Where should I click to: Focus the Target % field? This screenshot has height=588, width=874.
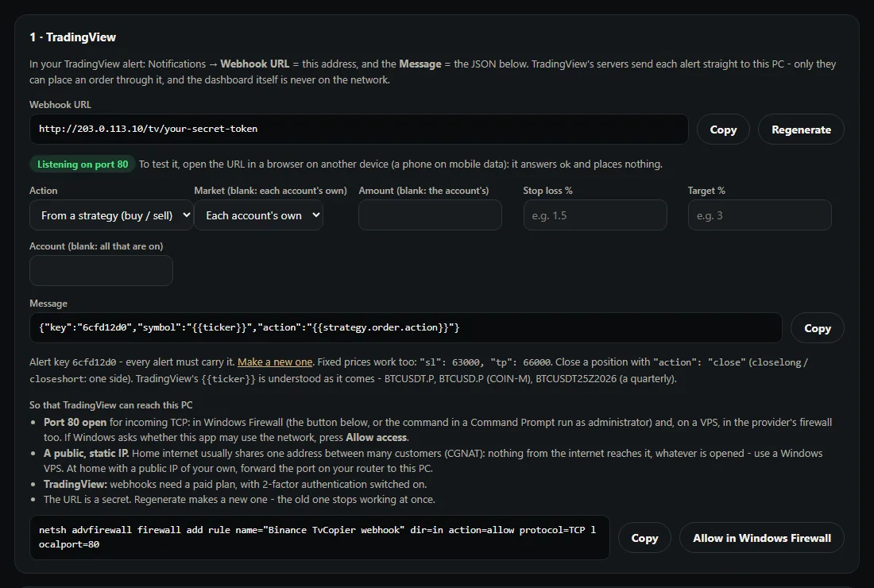[x=760, y=215]
